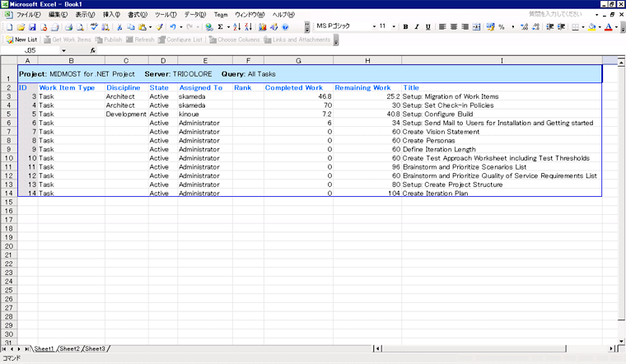Insert a hyperlink with the globe icon
This screenshot has height=364, width=626.
pyautogui.click(x=208, y=26)
